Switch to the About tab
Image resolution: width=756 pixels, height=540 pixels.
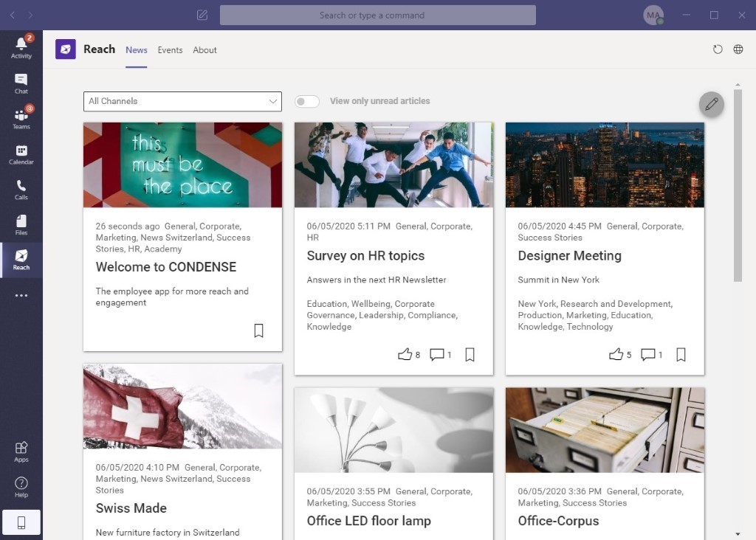(x=205, y=50)
